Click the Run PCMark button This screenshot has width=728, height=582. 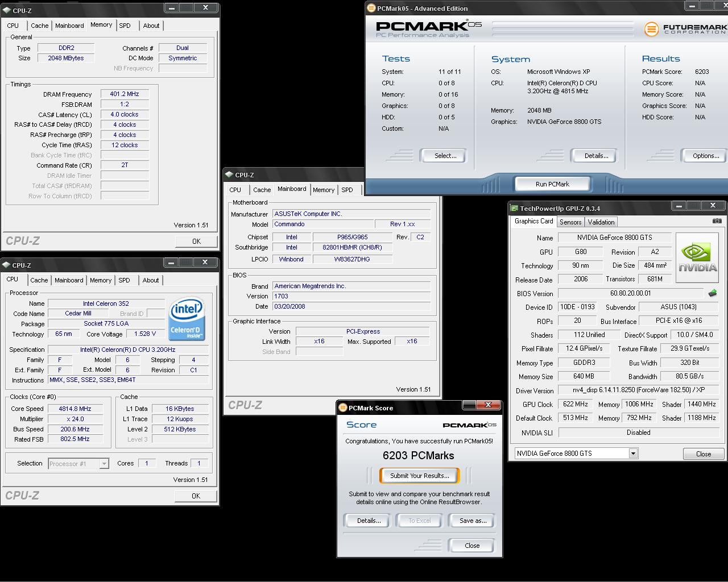552,184
